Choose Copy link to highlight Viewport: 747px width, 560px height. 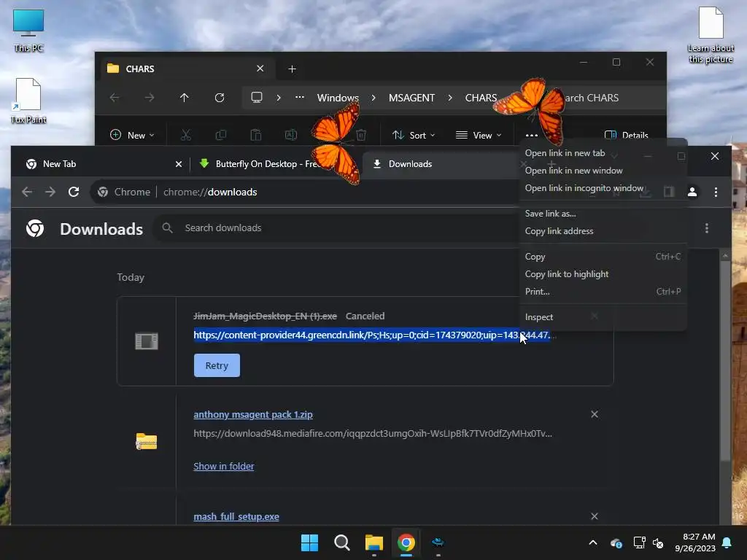[x=567, y=274]
